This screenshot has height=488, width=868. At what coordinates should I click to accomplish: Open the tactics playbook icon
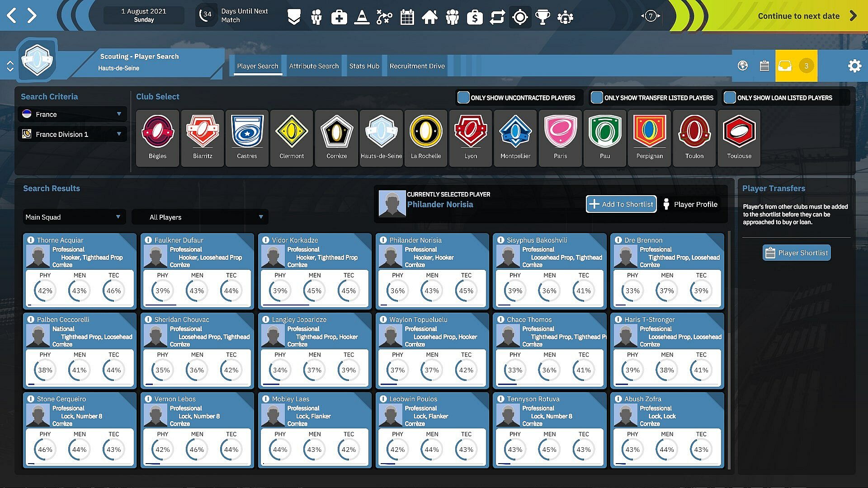(384, 17)
